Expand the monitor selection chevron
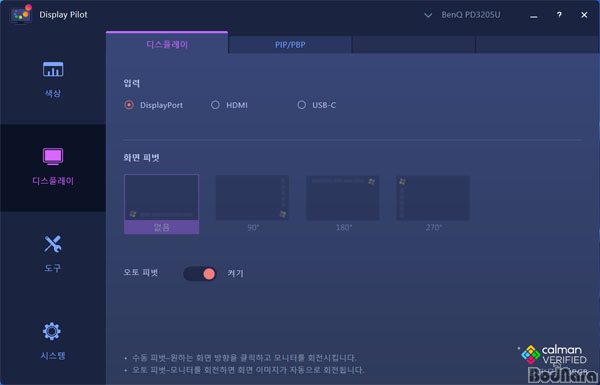The width and height of the screenshot is (600, 385). [x=428, y=15]
